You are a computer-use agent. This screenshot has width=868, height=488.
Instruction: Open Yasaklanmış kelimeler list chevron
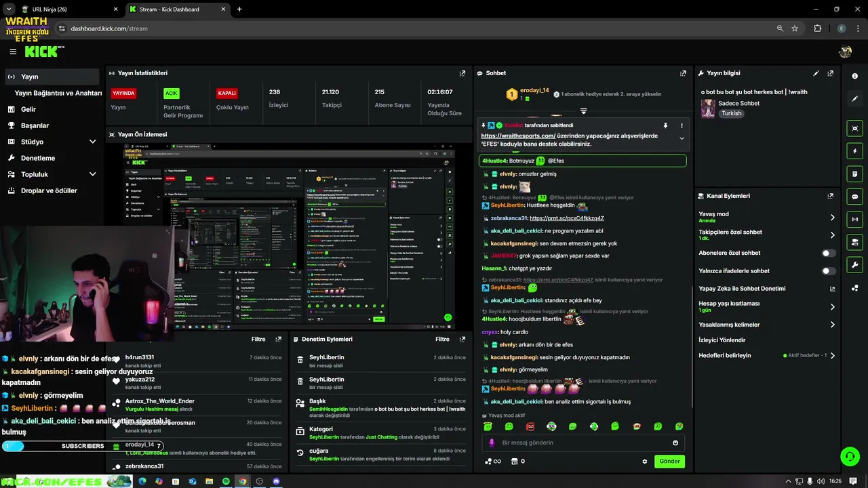coord(833,325)
